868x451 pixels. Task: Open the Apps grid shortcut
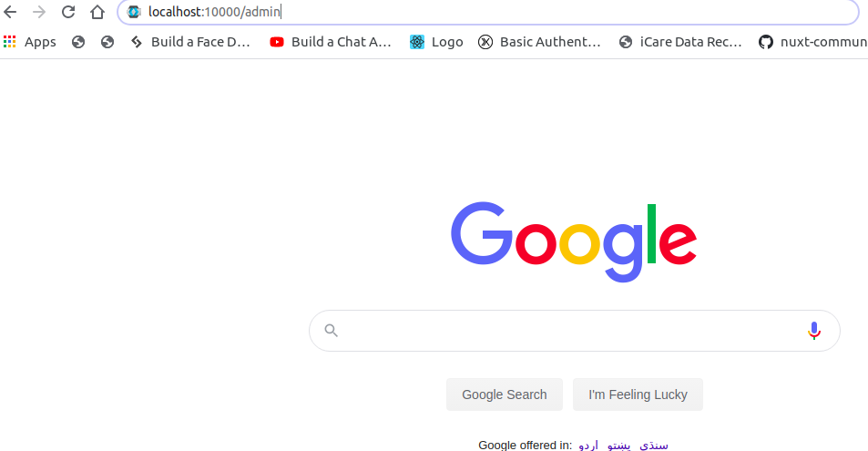click(30, 42)
